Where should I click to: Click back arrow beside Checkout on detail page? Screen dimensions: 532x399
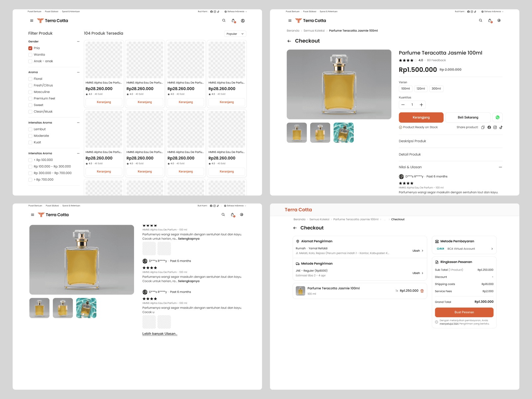pyautogui.click(x=289, y=41)
